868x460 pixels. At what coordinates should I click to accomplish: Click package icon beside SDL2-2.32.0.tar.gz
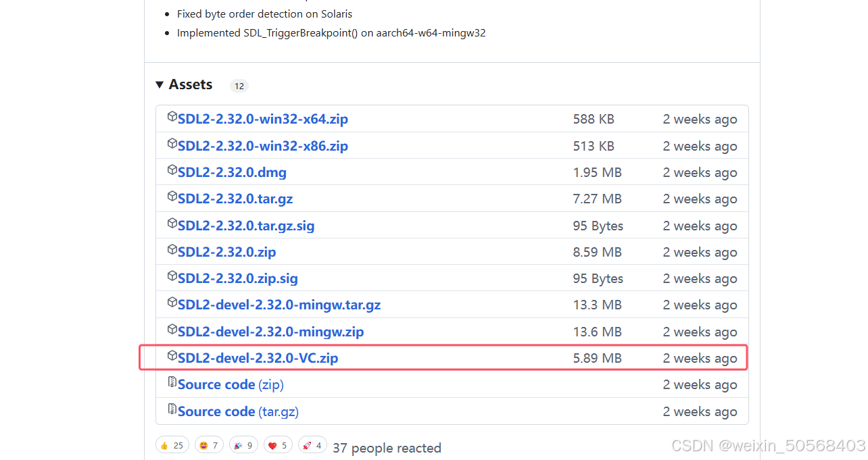coord(172,197)
